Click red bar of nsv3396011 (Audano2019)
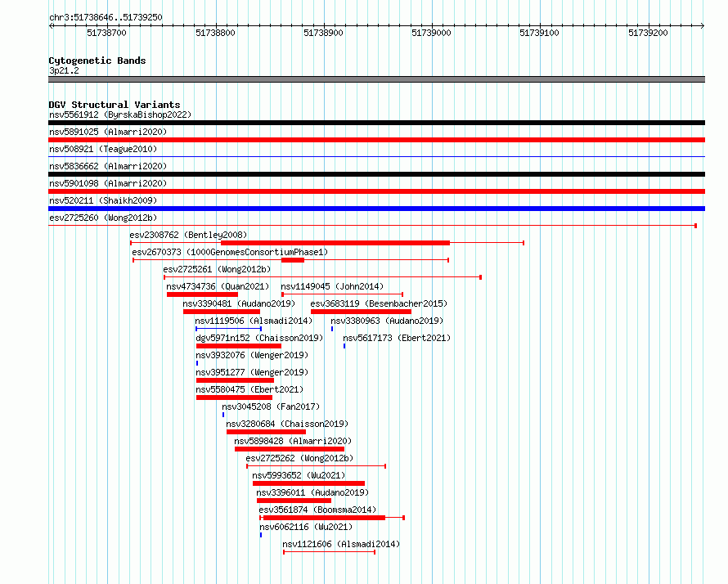The width and height of the screenshot is (728, 584). pos(294,501)
